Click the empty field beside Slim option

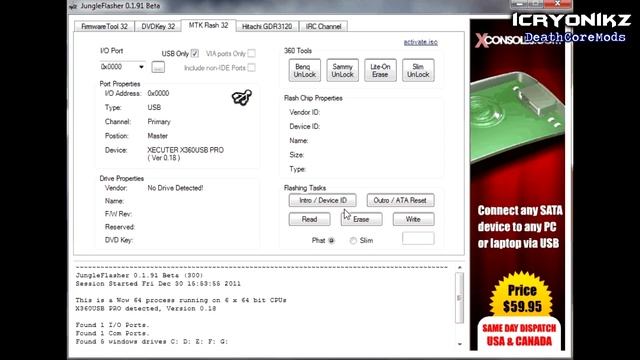[x=418, y=238]
